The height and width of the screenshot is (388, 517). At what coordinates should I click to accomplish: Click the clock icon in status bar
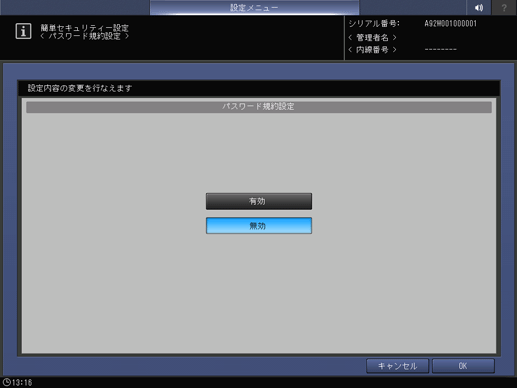click(x=6, y=382)
